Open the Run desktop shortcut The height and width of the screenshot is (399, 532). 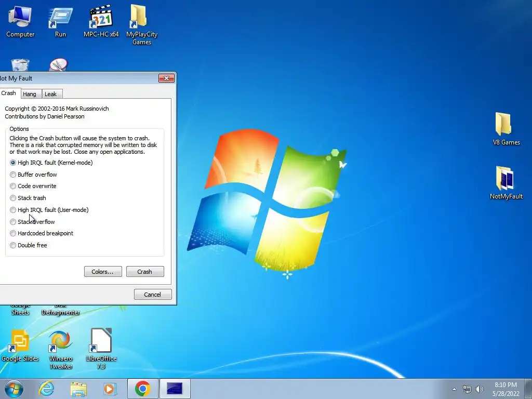pyautogui.click(x=60, y=21)
